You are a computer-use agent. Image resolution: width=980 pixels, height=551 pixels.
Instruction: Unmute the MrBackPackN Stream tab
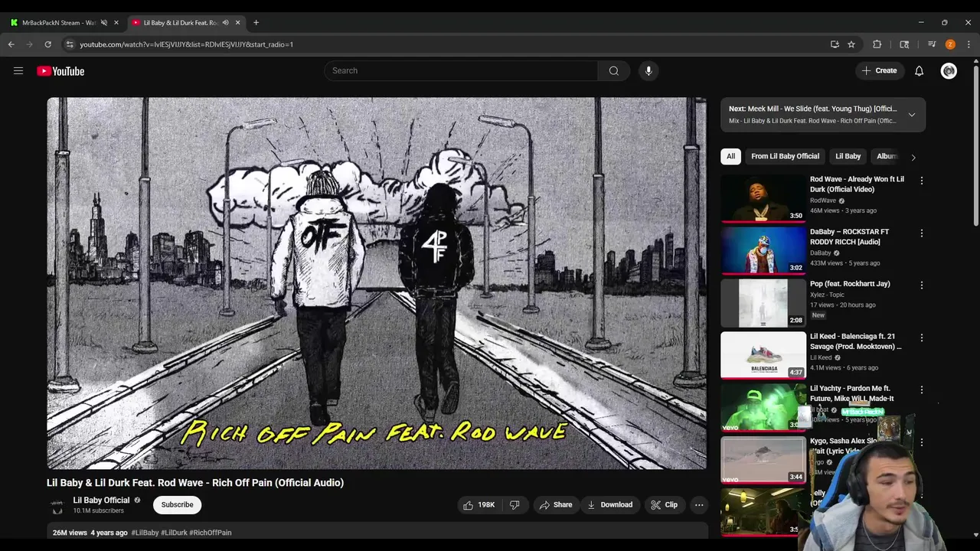pos(104,22)
